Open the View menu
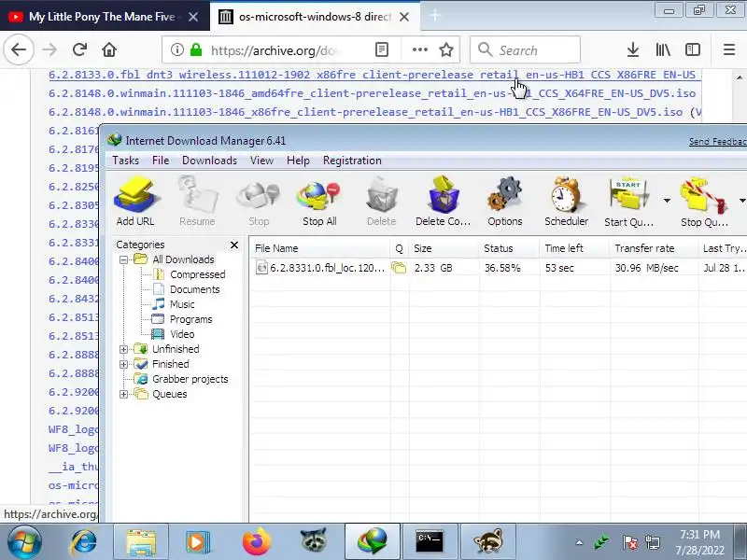Viewport: 747px width, 560px height. [x=262, y=161]
